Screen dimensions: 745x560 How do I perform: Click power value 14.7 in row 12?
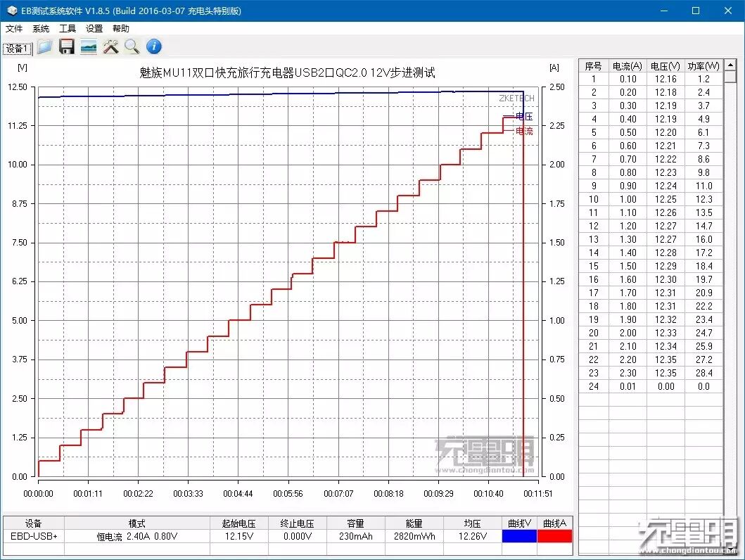[703, 226]
